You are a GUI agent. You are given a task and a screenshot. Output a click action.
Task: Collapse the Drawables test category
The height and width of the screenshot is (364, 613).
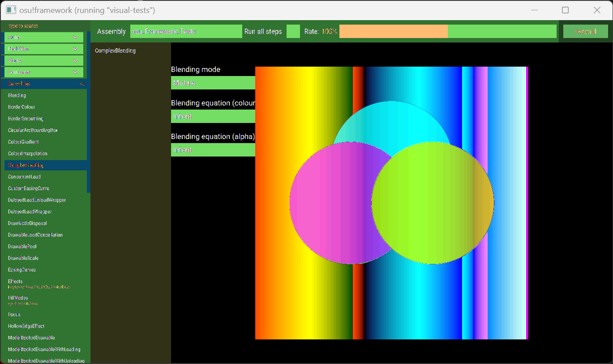pos(43,84)
